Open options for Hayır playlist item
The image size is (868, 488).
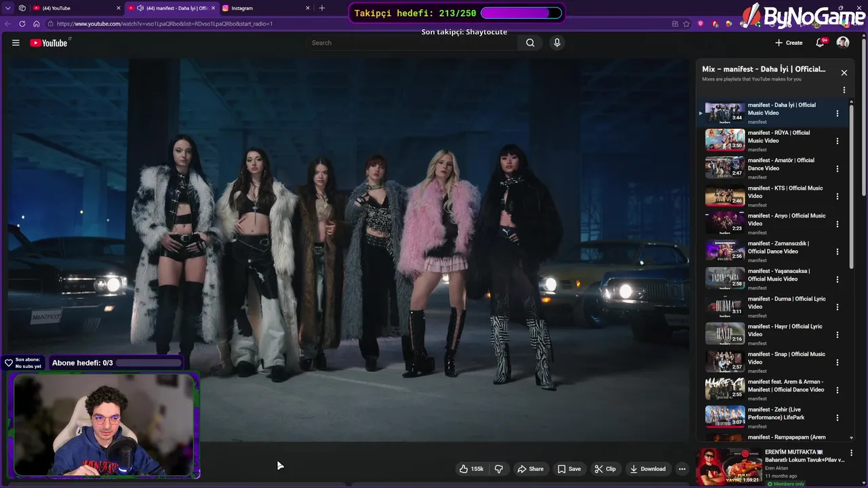click(x=837, y=335)
